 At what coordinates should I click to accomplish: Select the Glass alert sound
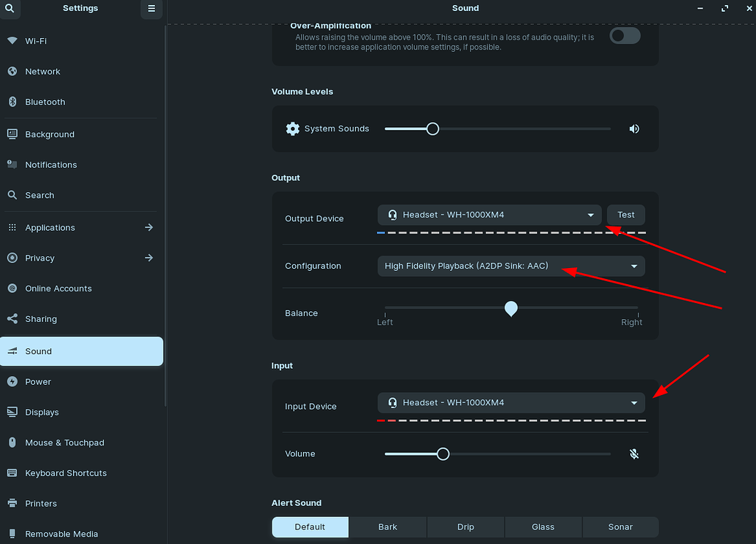[543, 527]
